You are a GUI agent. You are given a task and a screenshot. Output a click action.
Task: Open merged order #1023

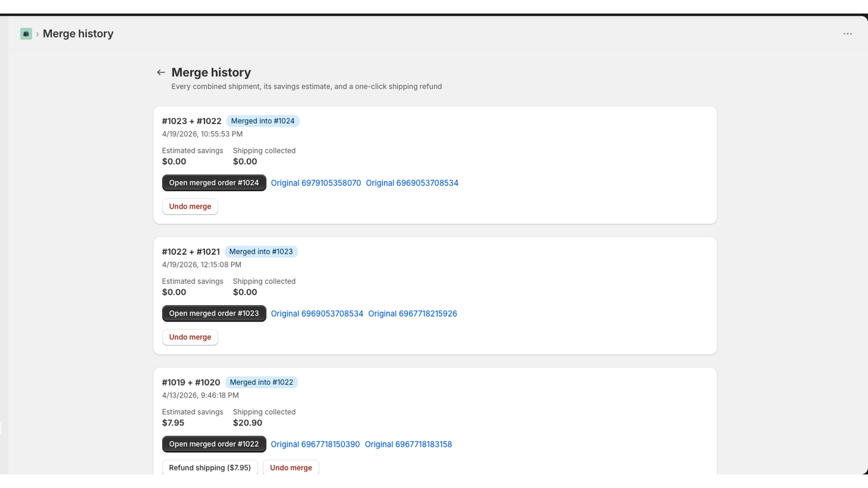[x=214, y=313]
